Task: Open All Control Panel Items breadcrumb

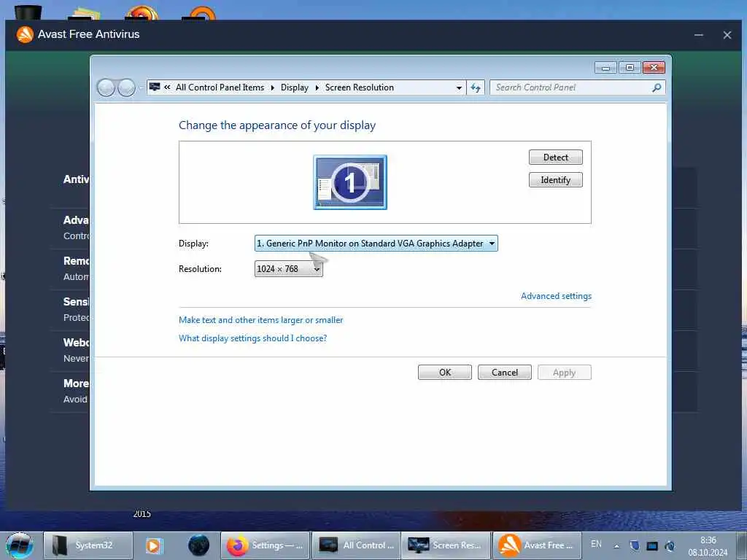Action: (x=220, y=87)
